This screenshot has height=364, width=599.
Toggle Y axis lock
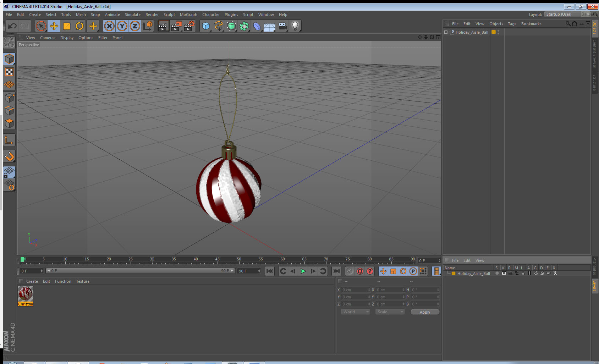coord(122,26)
